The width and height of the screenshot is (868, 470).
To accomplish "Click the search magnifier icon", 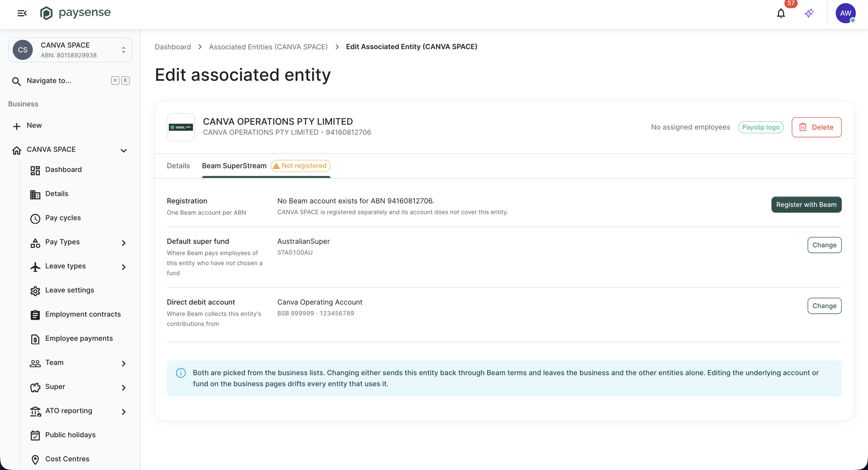I will point(17,81).
